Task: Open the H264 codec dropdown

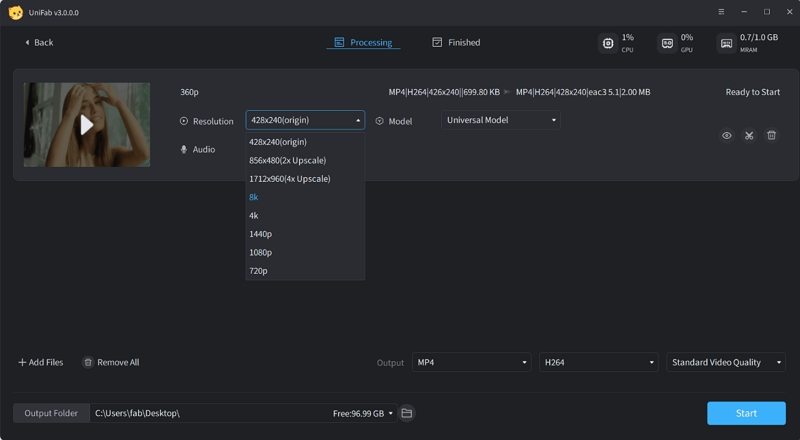Action: [599, 362]
